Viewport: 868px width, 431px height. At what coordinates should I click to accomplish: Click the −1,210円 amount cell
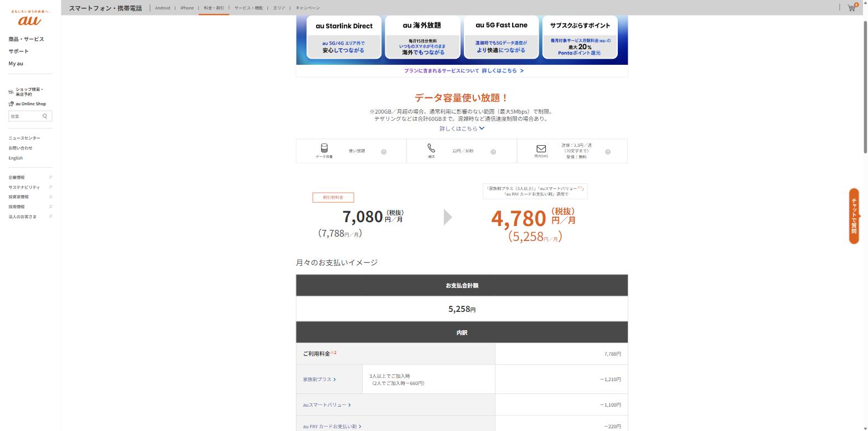click(x=561, y=379)
